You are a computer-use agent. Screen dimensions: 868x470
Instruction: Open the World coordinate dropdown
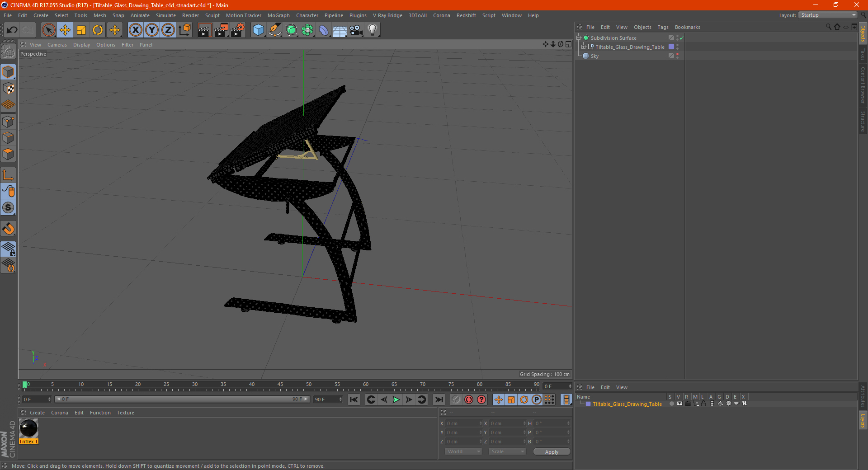tap(463, 451)
